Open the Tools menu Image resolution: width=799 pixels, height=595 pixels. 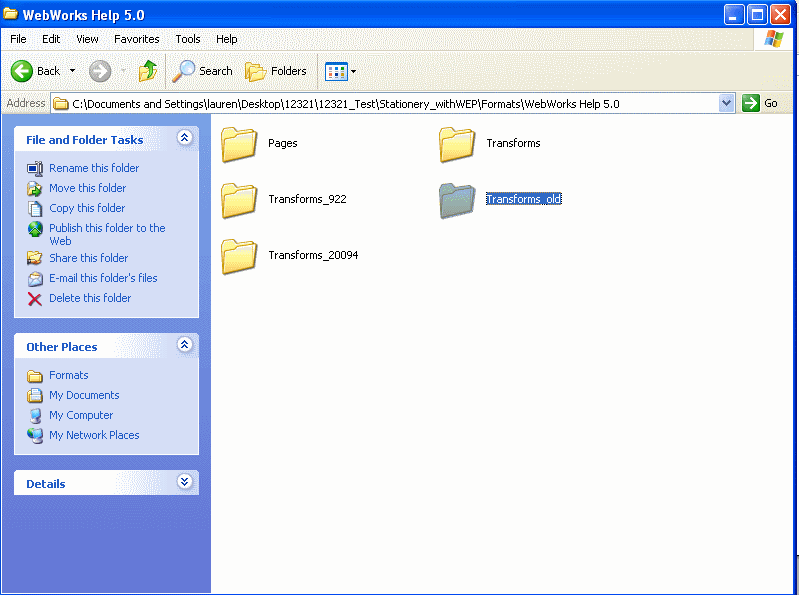188,39
